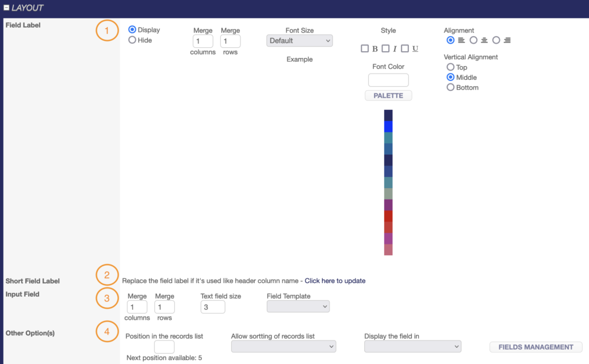The height and width of the screenshot is (364, 589).
Task: Enable the Underline style checkbox
Action: [405, 49]
